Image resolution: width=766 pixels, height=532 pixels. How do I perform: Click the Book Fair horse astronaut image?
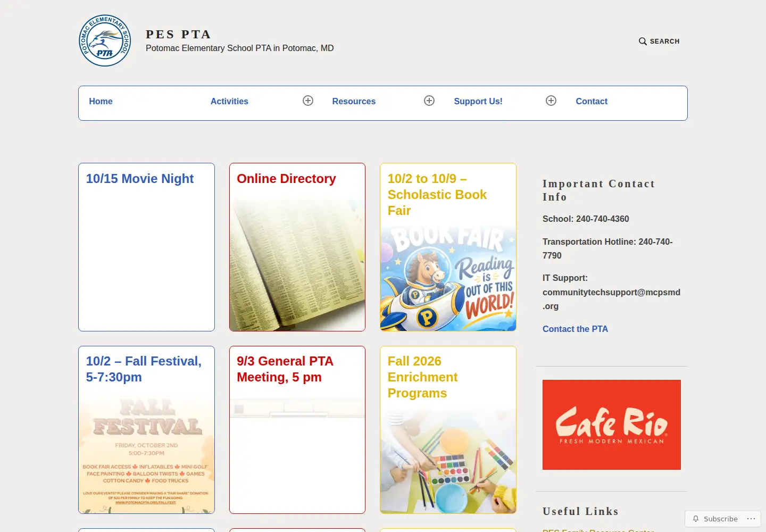click(448, 277)
